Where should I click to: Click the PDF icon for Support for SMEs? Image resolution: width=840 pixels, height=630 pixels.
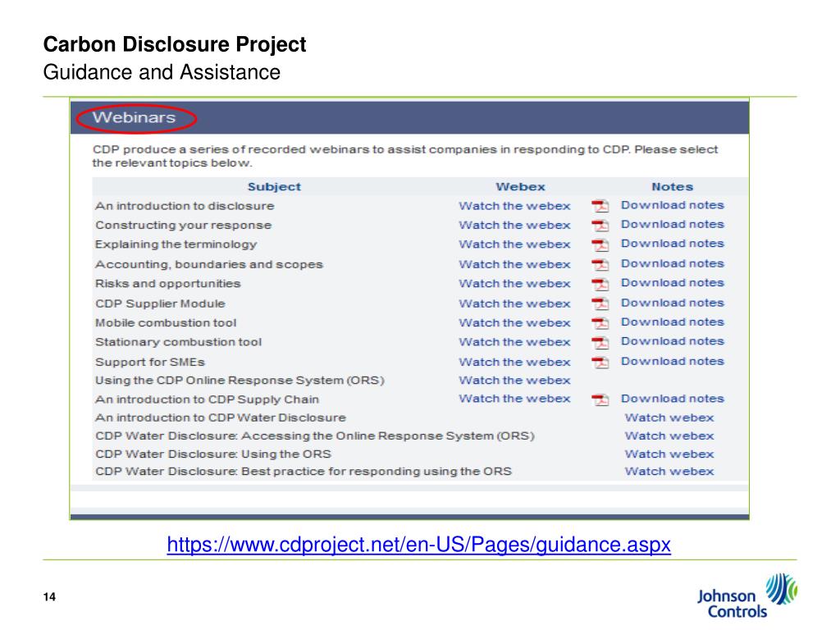click(600, 362)
